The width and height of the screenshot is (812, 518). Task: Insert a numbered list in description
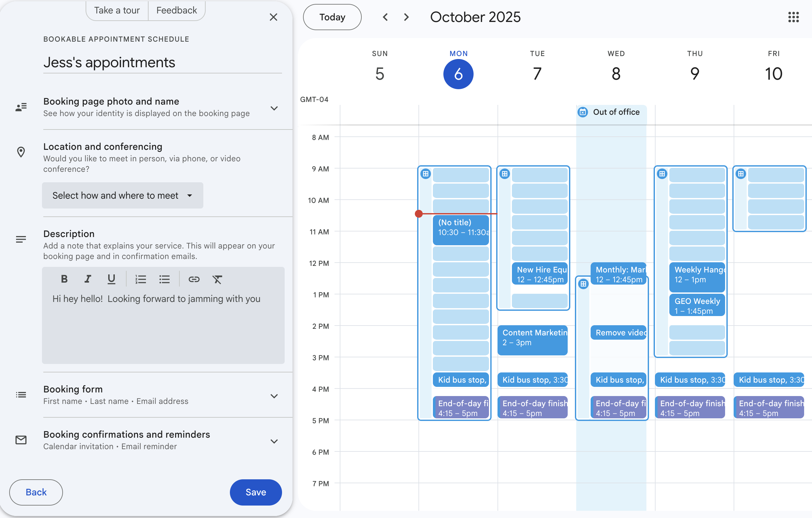(141, 279)
